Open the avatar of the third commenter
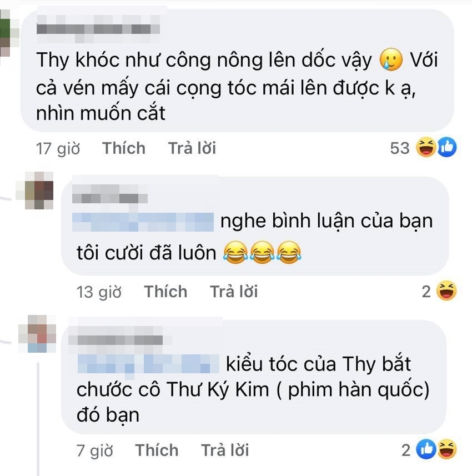This screenshot has height=476, width=472. click(37, 334)
